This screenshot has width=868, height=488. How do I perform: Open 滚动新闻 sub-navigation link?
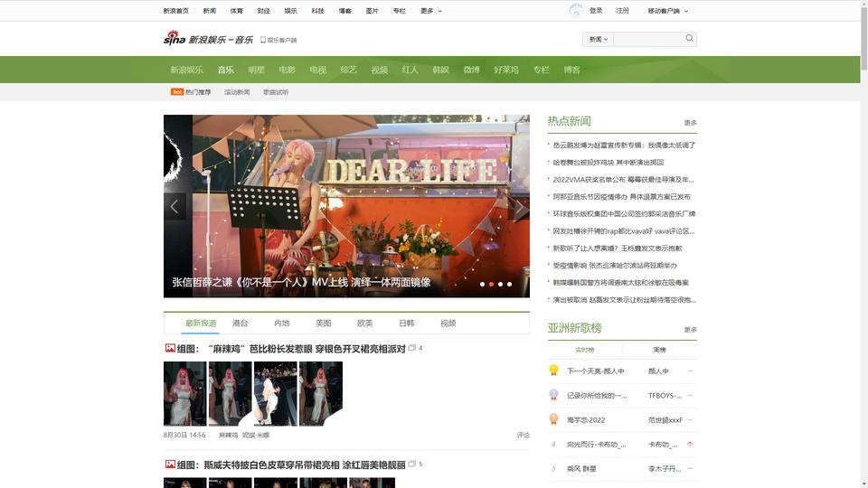[x=237, y=92]
